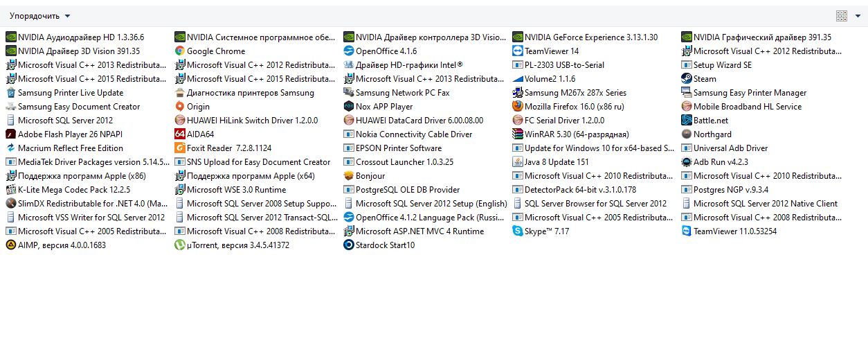This screenshot has height=343, width=868.
Task: Open the Упорядочить dropdown menu
Action: pos(39,15)
